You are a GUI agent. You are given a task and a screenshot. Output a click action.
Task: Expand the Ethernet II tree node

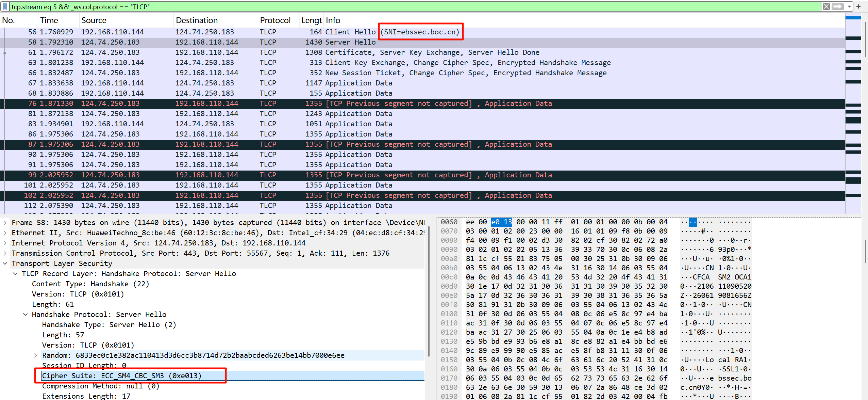5,233
